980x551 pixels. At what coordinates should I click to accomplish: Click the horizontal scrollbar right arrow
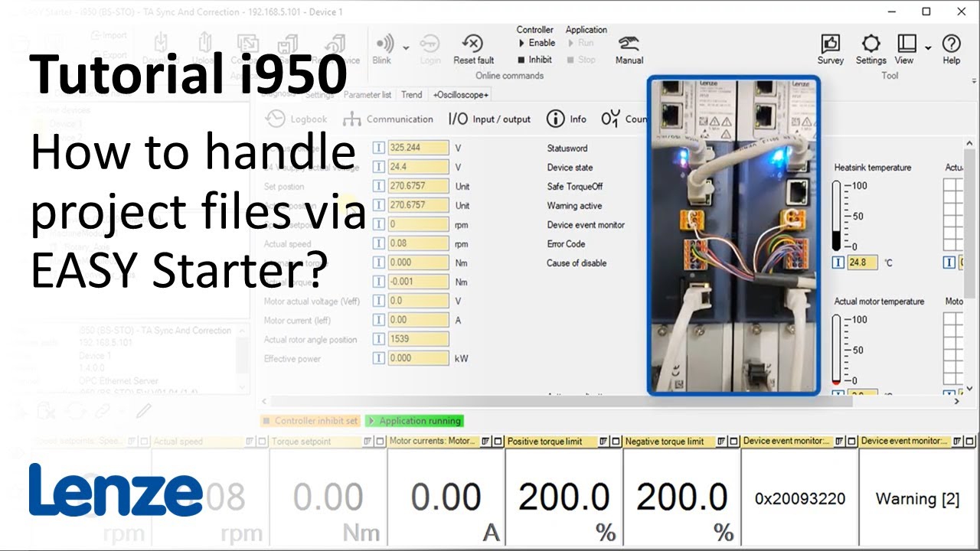[x=957, y=401]
